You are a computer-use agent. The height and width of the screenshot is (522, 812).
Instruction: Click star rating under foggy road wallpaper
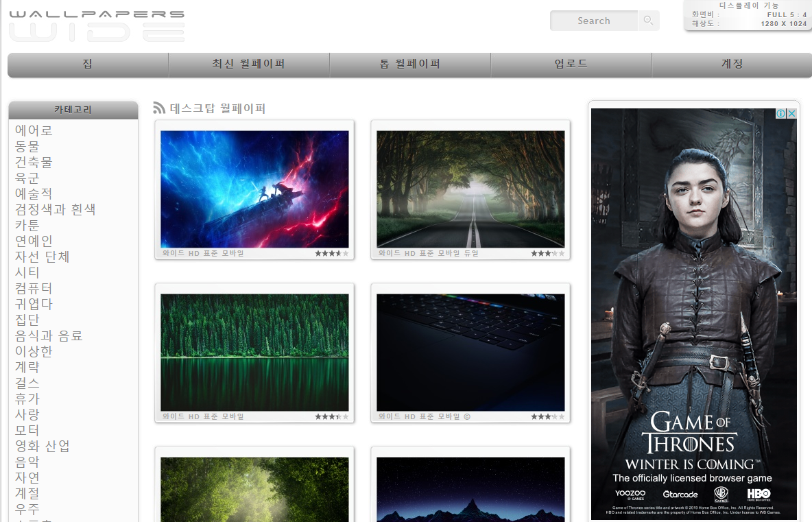click(547, 253)
